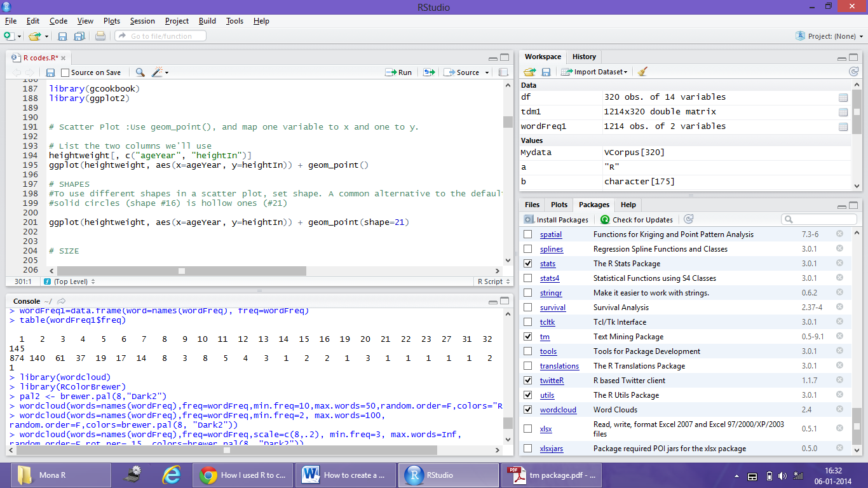Uncheck the tm package checkbox
Viewport: 868px width, 488px height.
click(x=527, y=337)
